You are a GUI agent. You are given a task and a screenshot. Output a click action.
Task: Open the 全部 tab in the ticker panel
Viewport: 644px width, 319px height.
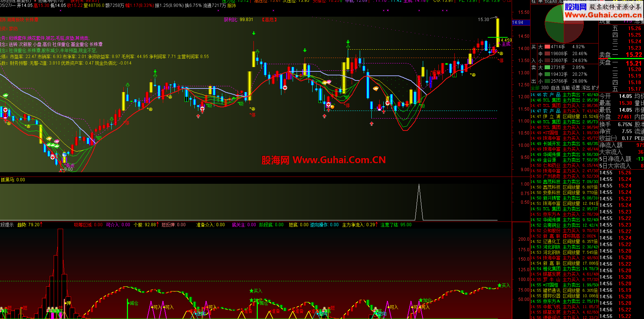[535, 88]
